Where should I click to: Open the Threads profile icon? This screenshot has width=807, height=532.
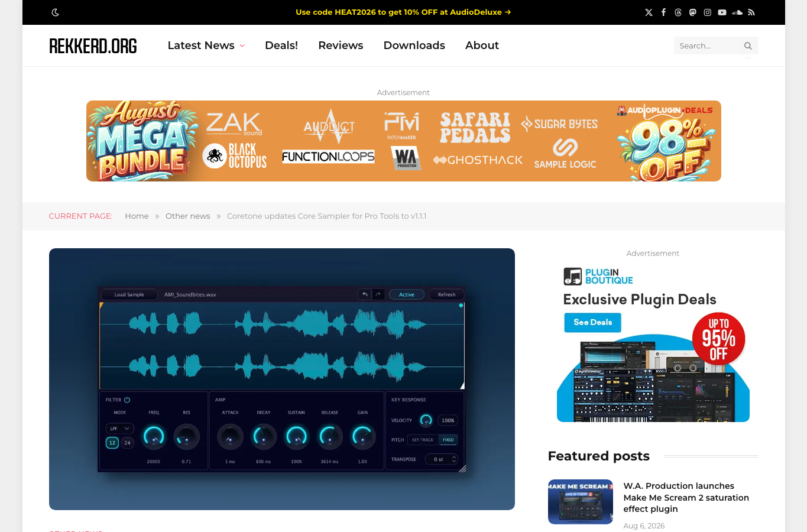pos(678,12)
